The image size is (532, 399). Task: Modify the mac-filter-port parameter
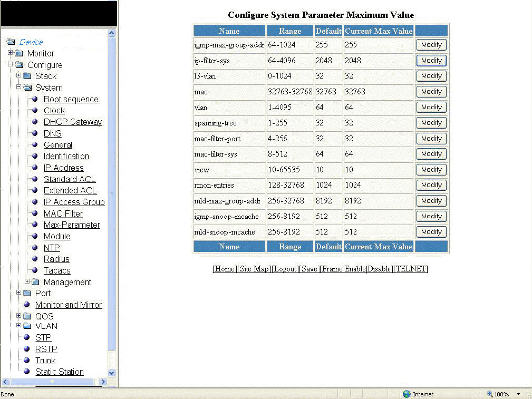tap(431, 139)
